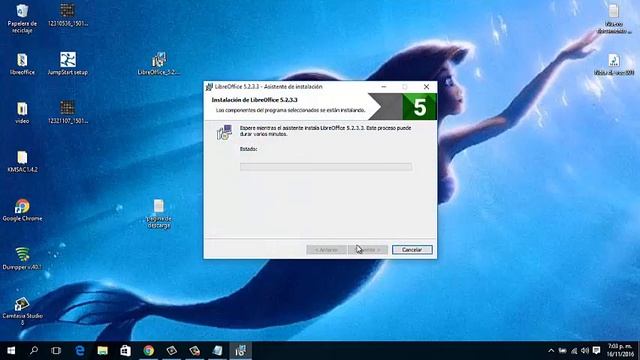
Task: Switch to Google Chrome in the taskbar
Action: tap(149, 351)
